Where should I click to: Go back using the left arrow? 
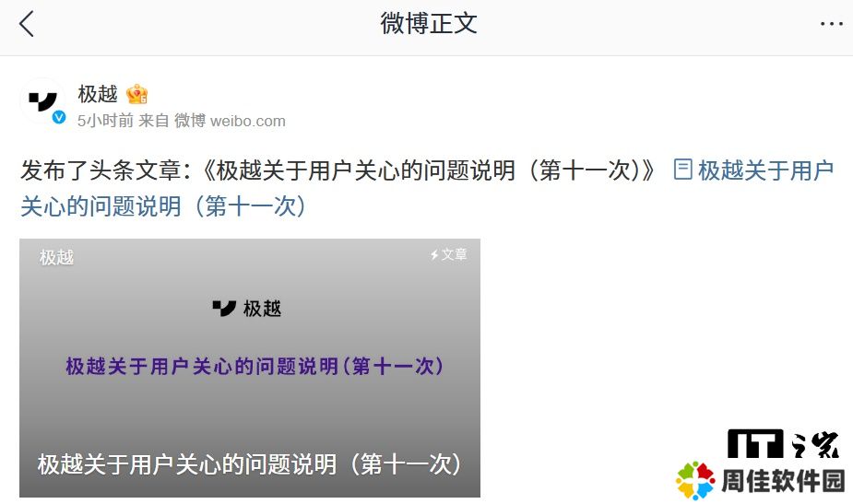(x=26, y=24)
